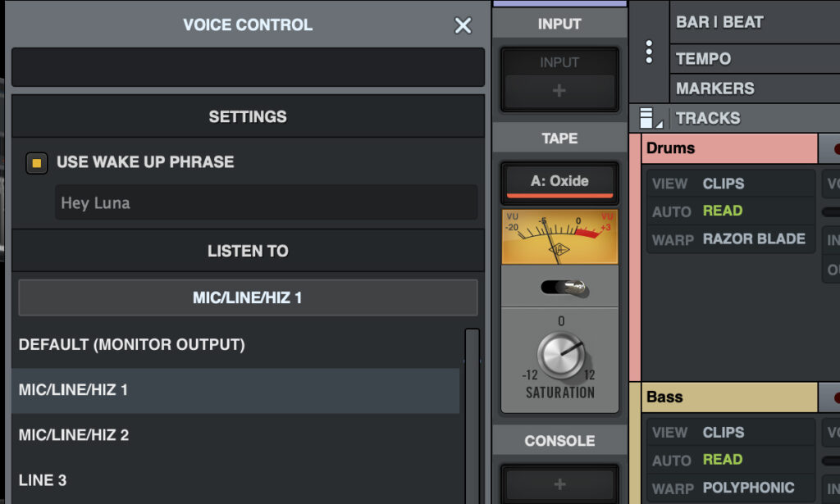Open the Drums VIEW CLIPS dropdown

pyautogui.click(x=730, y=184)
